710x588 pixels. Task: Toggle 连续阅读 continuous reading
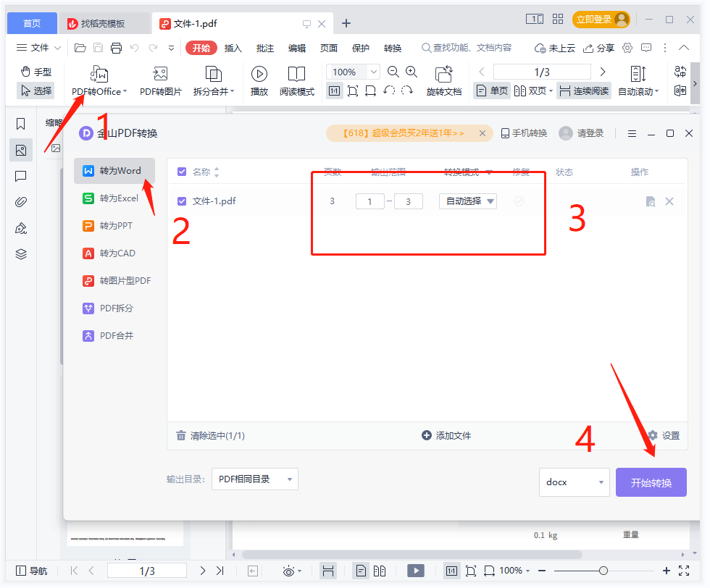pyautogui.click(x=584, y=91)
